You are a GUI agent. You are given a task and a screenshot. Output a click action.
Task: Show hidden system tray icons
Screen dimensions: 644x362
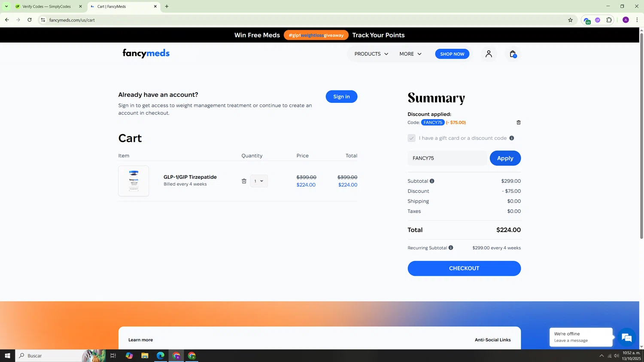[601, 356]
